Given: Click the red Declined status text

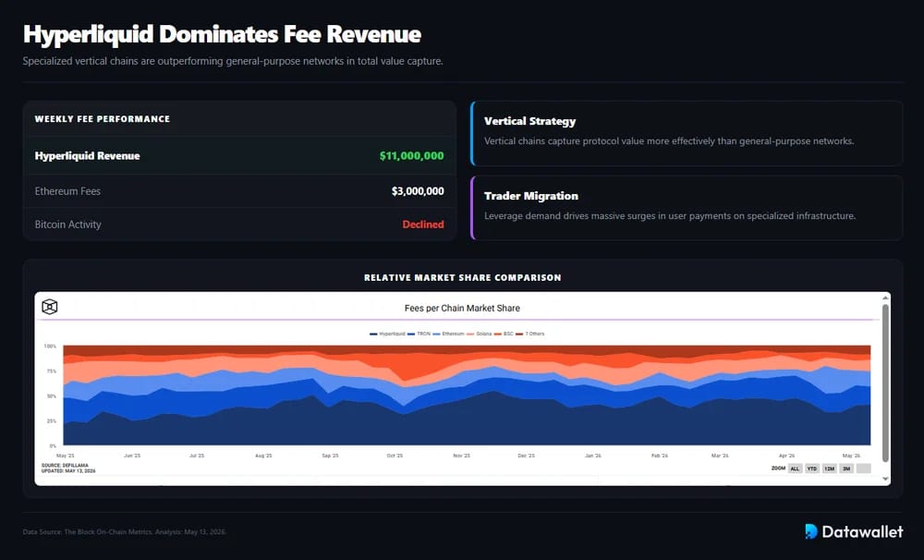Looking at the screenshot, I should (x=423, y=225).
